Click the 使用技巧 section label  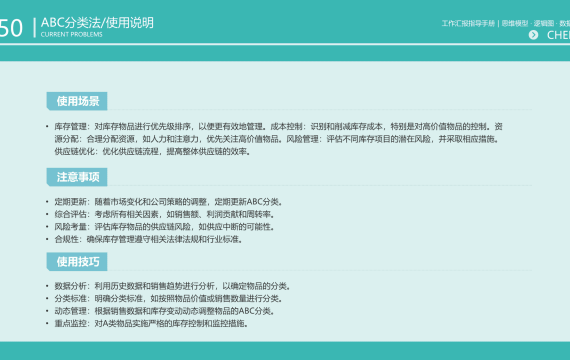[77, 262]
